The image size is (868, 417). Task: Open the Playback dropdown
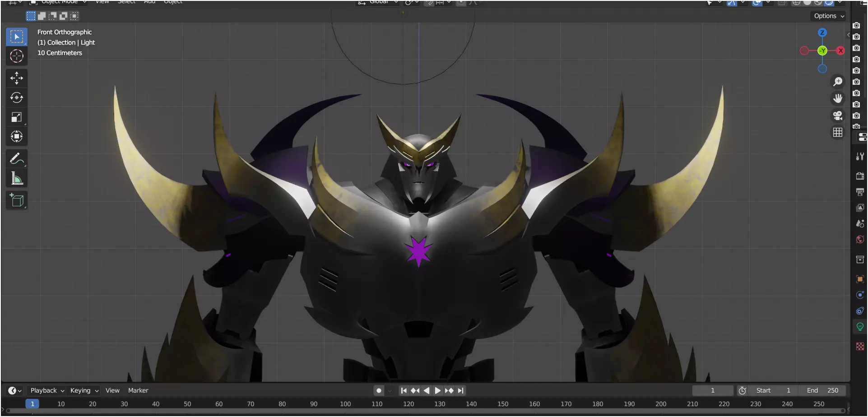pos(47,391)
